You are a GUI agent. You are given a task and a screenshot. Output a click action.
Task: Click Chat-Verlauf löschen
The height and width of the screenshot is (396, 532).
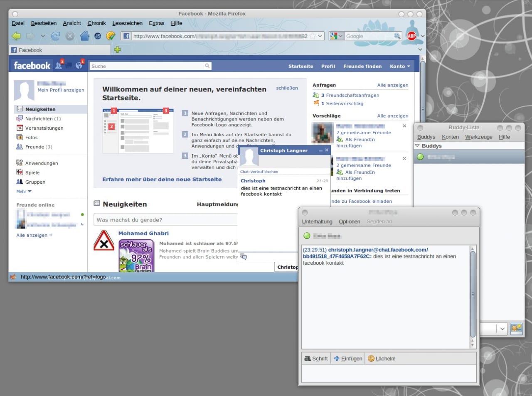[259, 172]
